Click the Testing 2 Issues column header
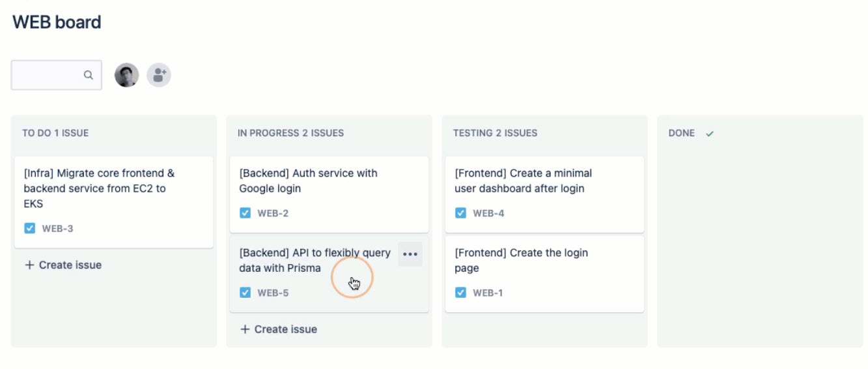Image resolution: width=868 pixels, height=369 pixels. tap(495, 133)
